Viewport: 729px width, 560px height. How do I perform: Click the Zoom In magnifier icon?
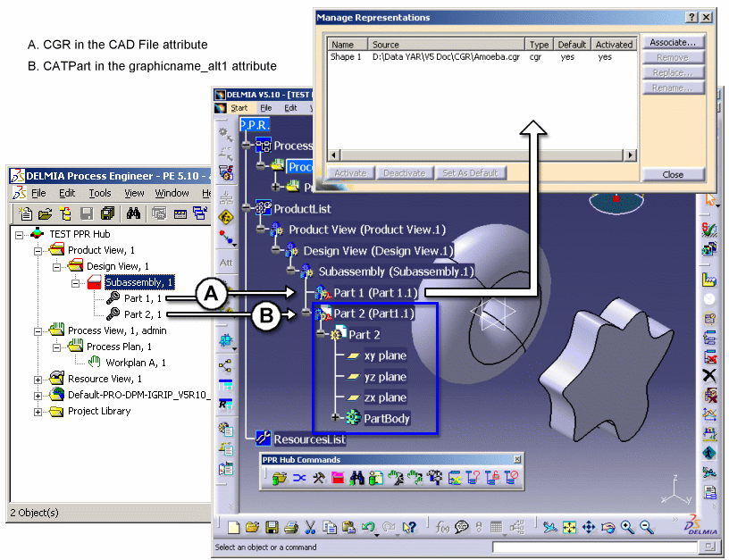click(627, 527)
